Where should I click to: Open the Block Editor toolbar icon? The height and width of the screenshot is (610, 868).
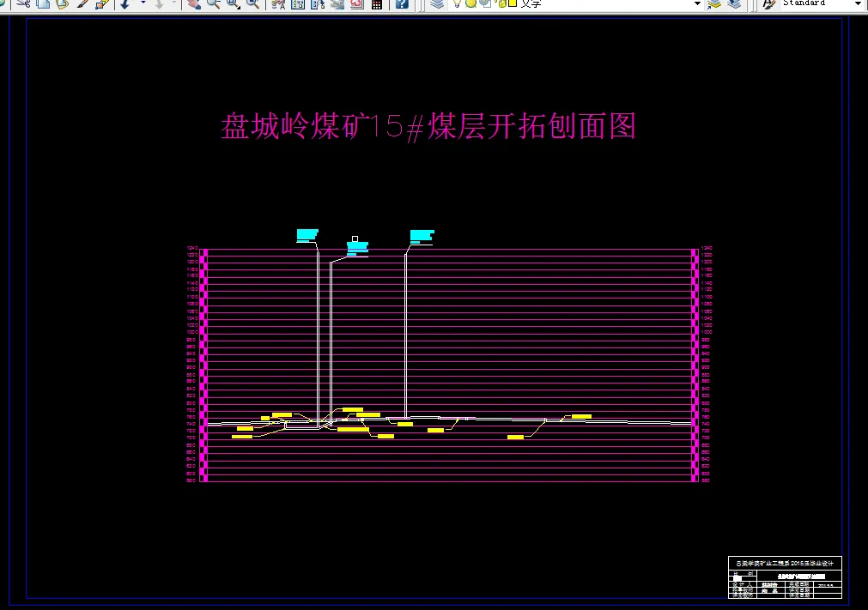[102, 3]
